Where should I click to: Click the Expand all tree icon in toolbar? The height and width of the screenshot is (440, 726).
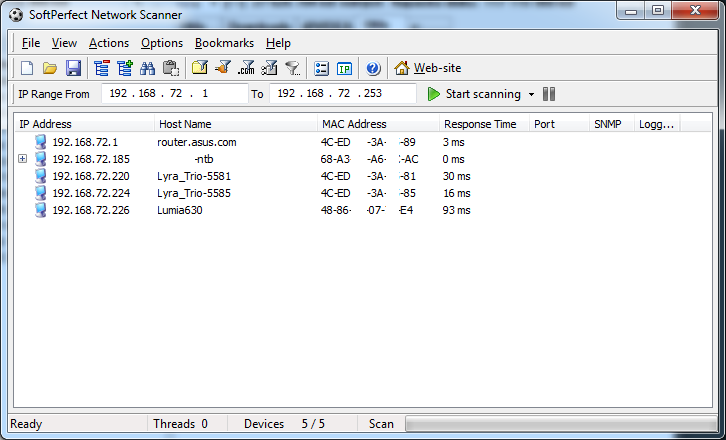click(x=125, y=68)
